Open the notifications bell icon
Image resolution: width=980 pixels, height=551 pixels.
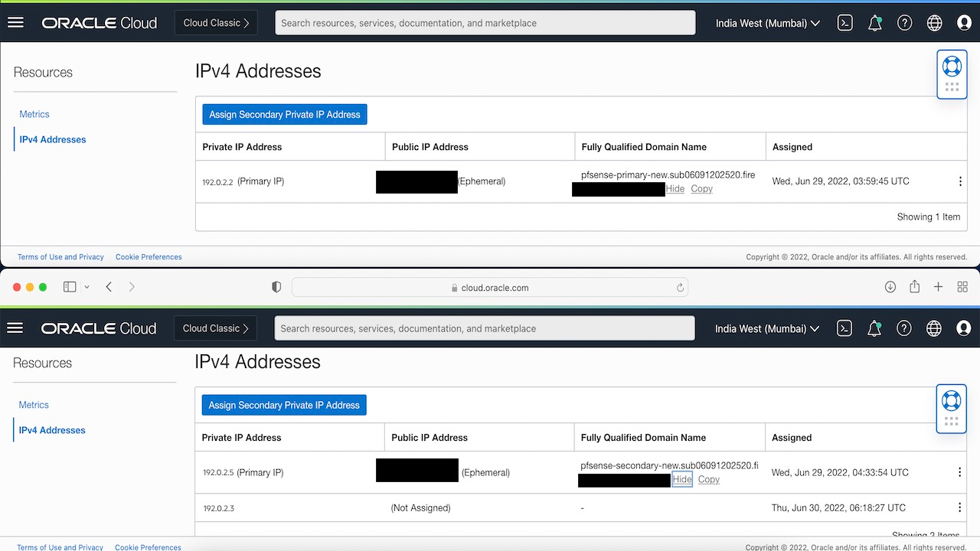click(874, 22)
